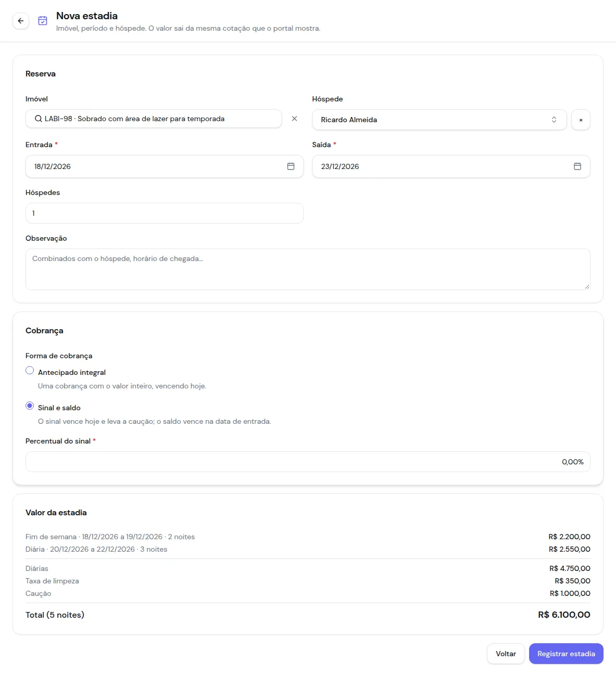Click the Imóvel search input LABI-98
The height and width of the screenshot is (677, 616).
pyautogui.click(x=153, y=119)
